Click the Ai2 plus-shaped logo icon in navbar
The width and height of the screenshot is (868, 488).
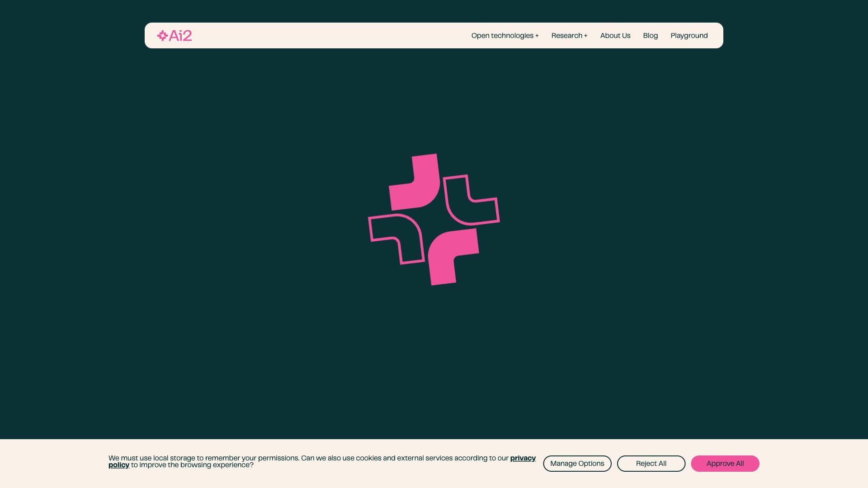[162, 36]
